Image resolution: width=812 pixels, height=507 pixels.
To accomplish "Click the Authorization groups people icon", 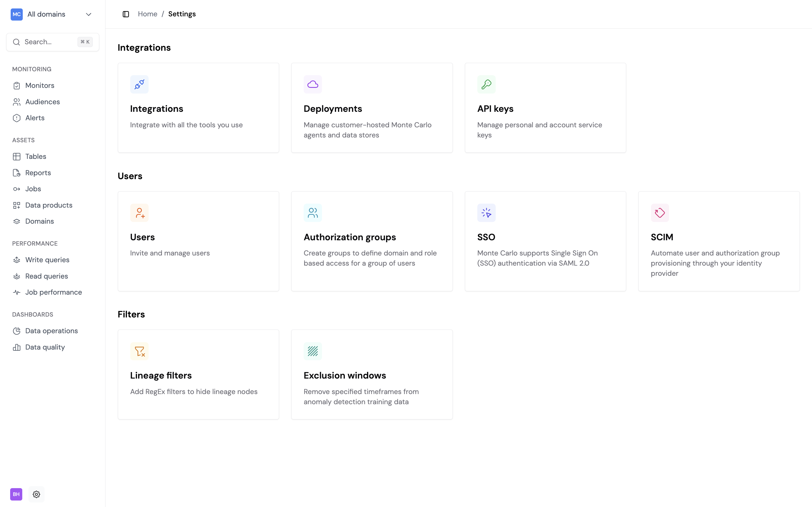I will click(x=313, y=213).
